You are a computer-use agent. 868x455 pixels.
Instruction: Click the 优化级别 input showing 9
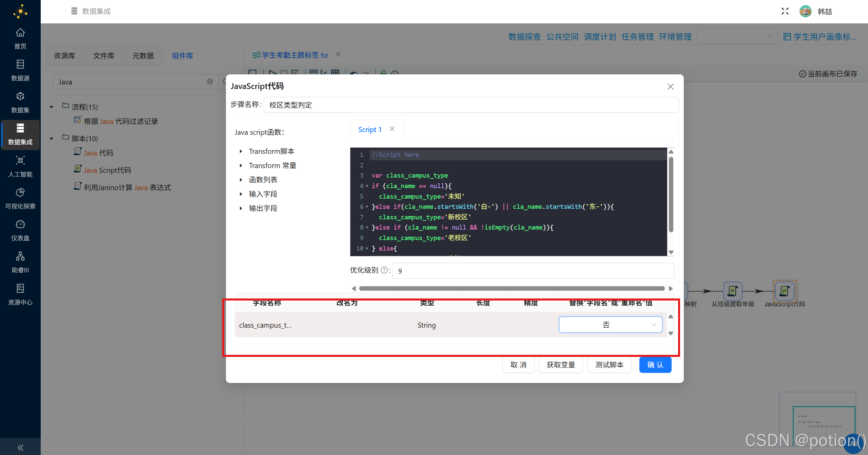coord(533,271)
